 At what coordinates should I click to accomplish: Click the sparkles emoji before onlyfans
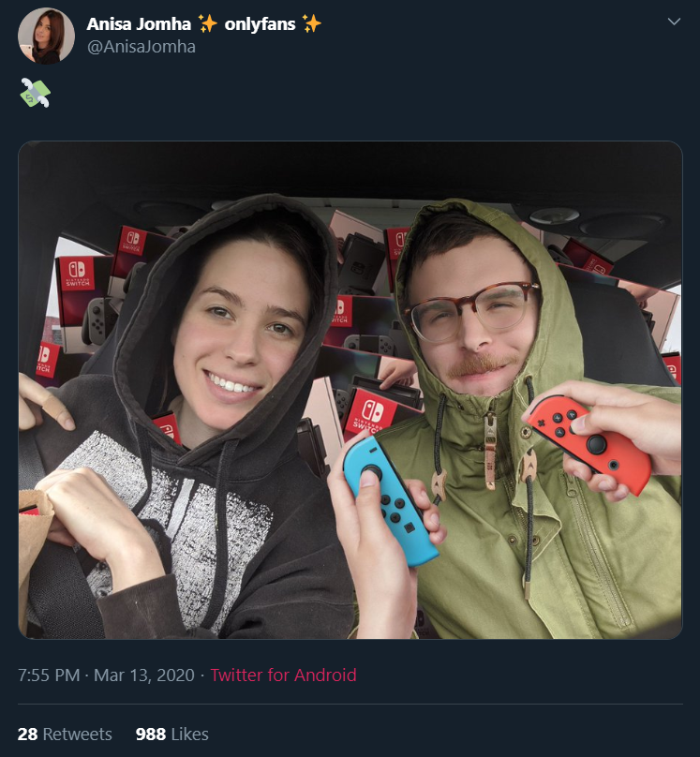[x=208, y=23]
